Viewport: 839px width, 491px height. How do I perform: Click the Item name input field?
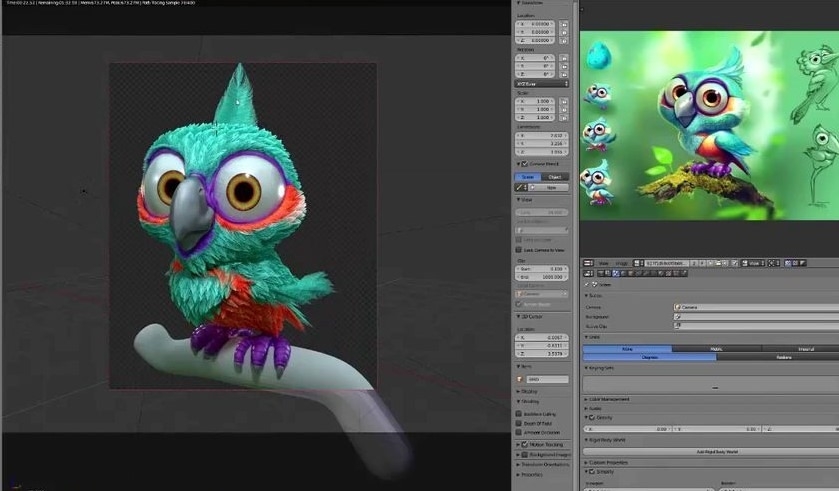(x=547, y=379)
